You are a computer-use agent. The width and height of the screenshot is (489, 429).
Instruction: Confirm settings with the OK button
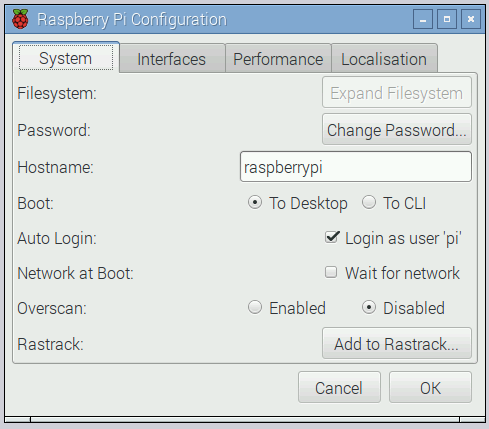[x=430, y=387]
